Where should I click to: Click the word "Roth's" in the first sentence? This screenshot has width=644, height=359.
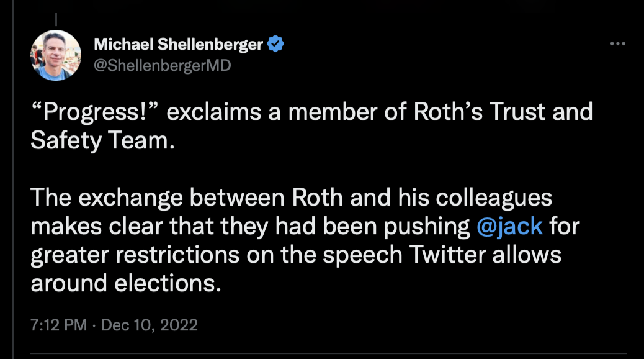click(448, 111)
